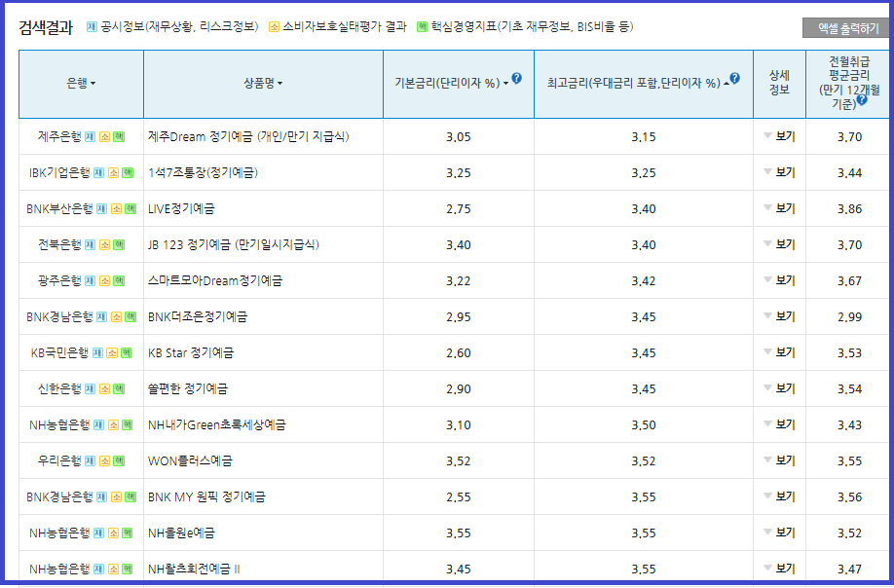Screen dimensions: 894x588
Task: Click orange 소 legend icon for 소비자보호실태평가
Action: point(275,27)
